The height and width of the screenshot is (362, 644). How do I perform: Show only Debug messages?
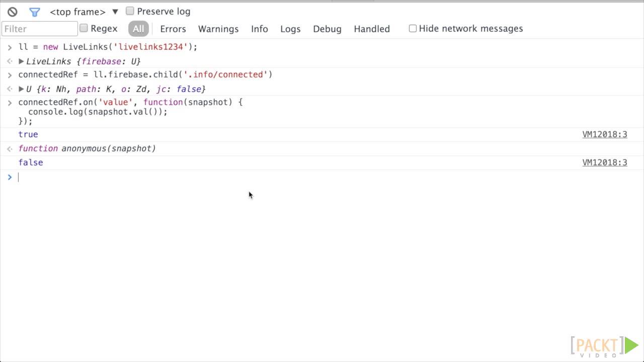327,29
